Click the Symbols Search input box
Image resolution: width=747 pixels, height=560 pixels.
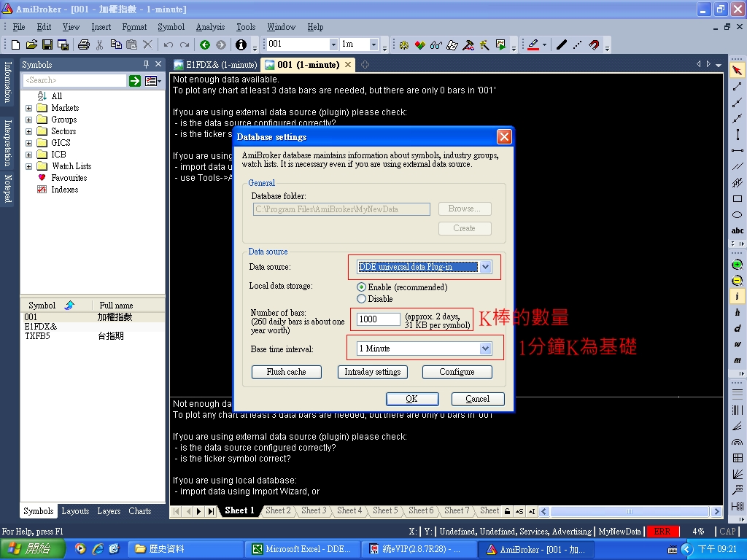click(x=75, y=80)
